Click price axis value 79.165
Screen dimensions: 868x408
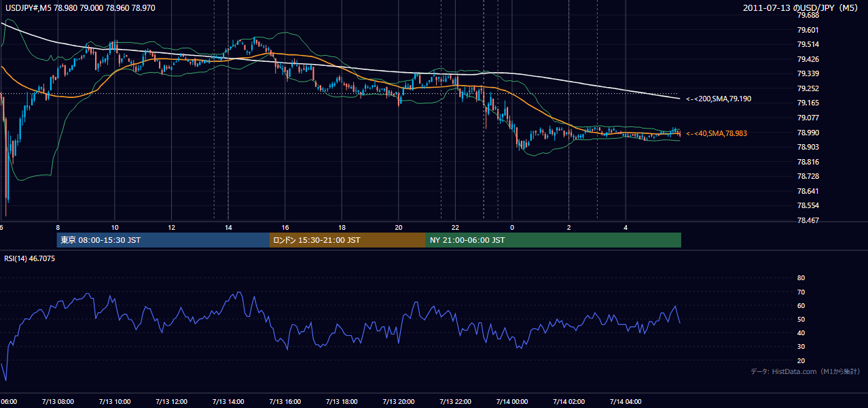(x=808, y=103)
